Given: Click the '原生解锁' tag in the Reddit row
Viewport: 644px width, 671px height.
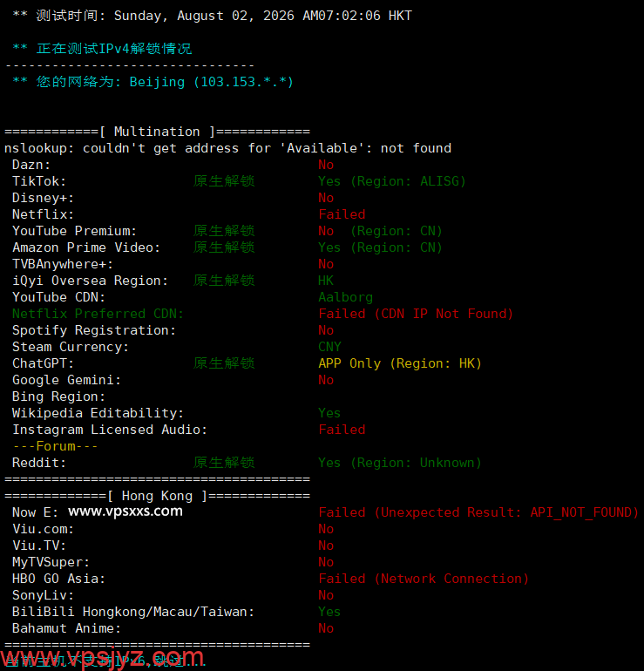Looking at the screenshot, I should click(x=224, y=463).
